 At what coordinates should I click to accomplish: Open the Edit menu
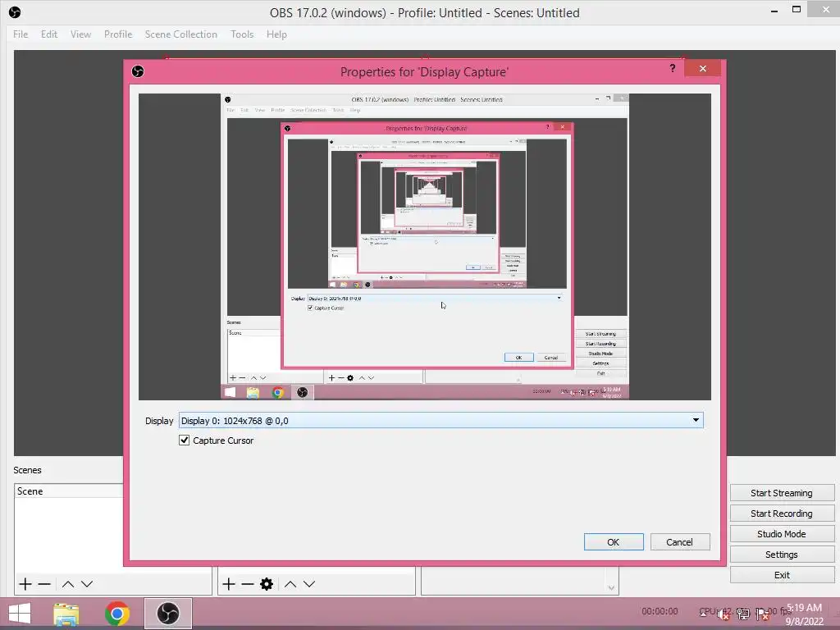point(48,34)
